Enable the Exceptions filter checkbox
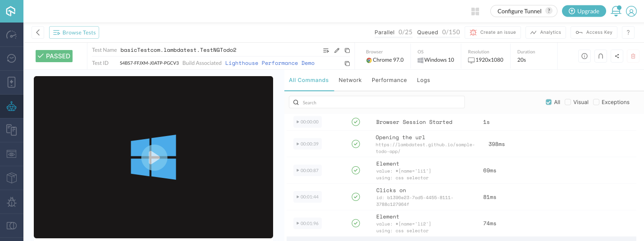 pos(596,102)
